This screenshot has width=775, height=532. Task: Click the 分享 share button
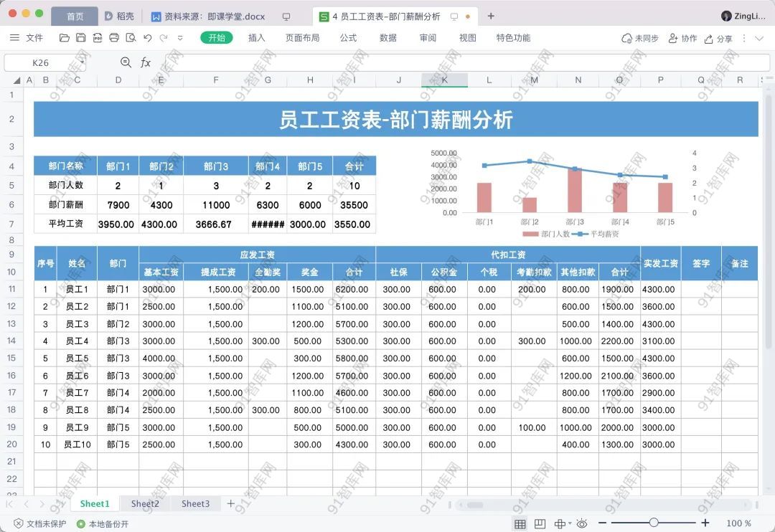[718, 39]
